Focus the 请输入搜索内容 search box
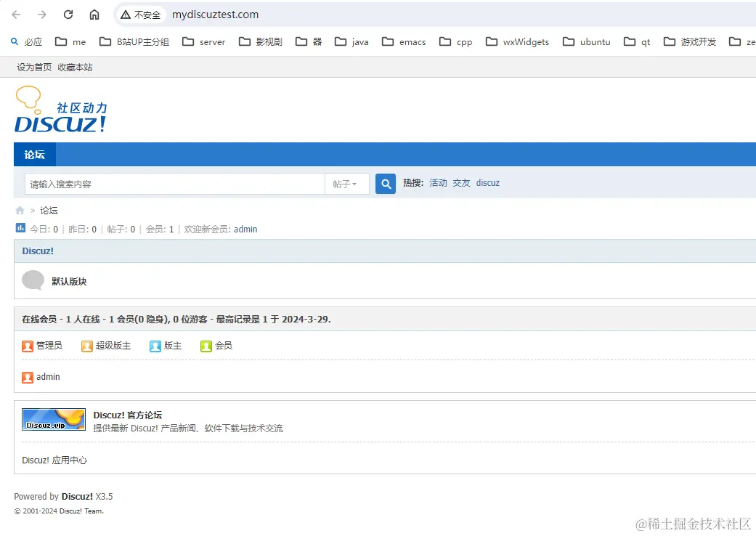This screenshot has width=756, height=536. point(174,184)
